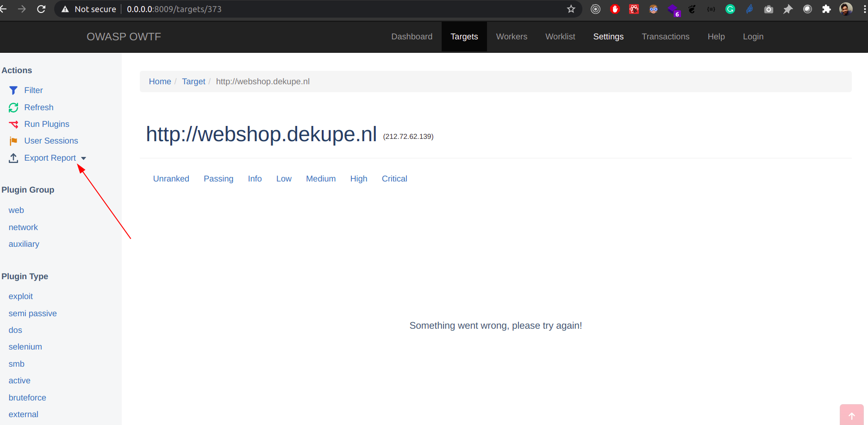
Task: Click the pin extension icon
Action: 788,9
